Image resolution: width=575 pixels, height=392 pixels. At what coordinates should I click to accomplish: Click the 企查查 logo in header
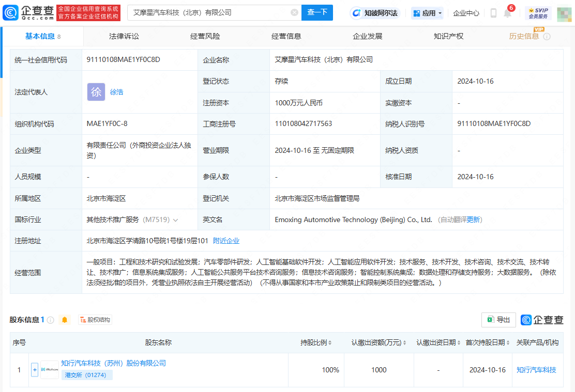click(28, 12)
